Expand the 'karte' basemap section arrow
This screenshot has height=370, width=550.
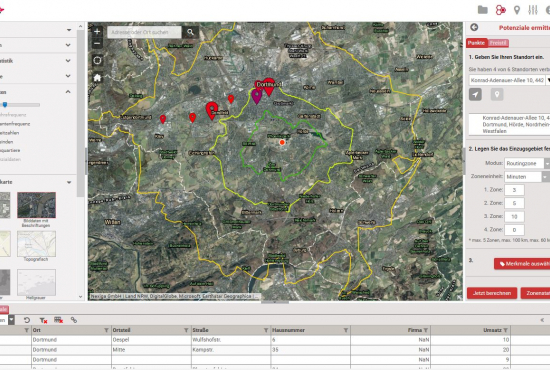(69, 182)
